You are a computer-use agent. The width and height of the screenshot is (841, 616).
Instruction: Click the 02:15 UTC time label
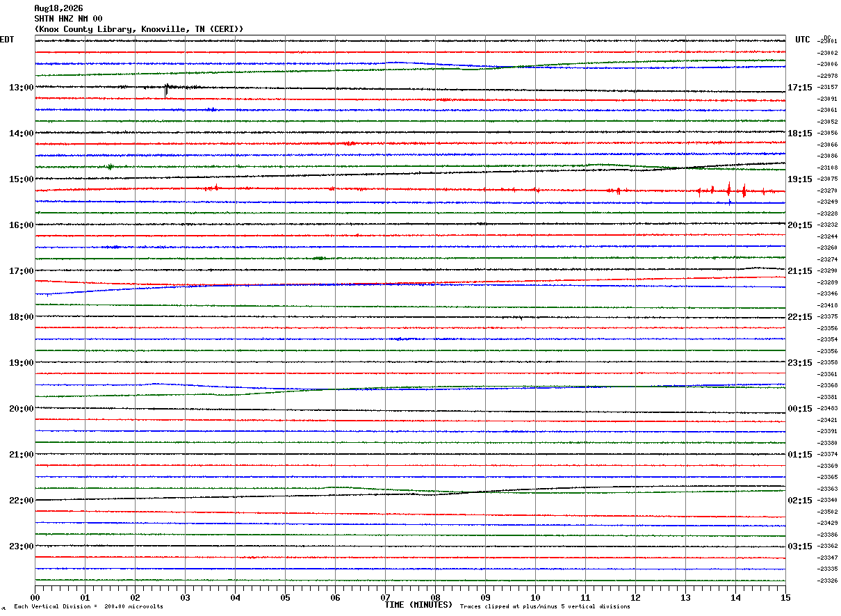800,501
